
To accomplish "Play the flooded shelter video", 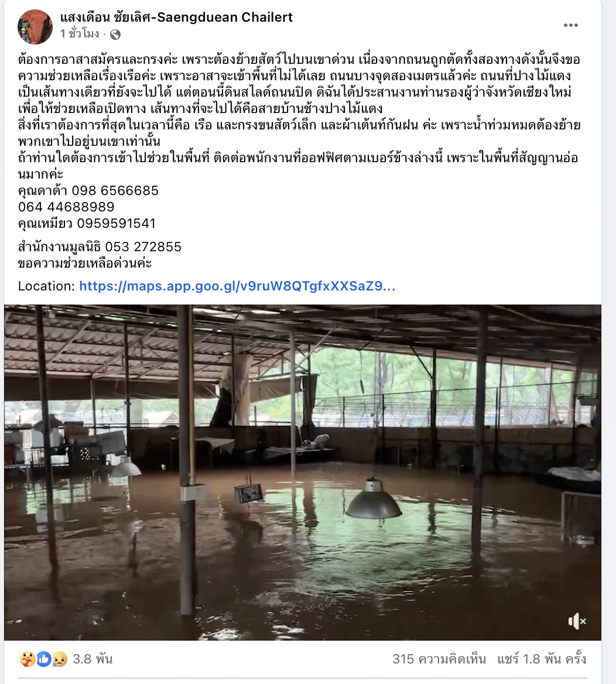I will coord(303,473).
